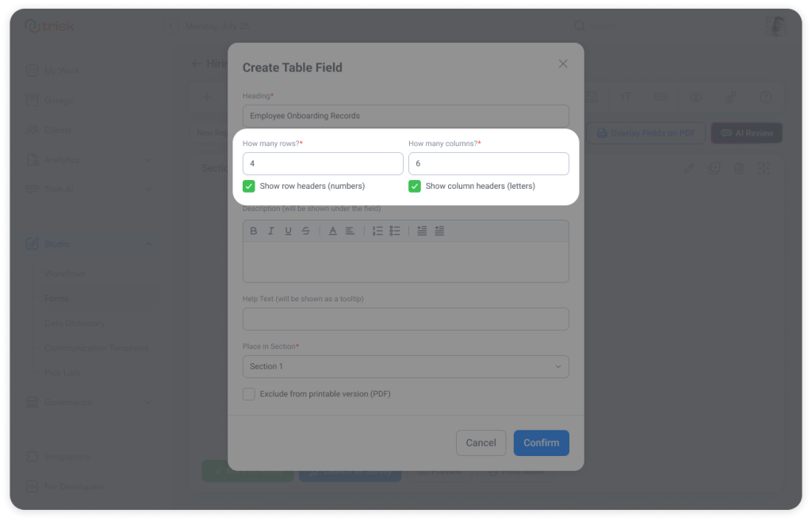Click the Heading input field
812x521 pixels.
point(405,114)
